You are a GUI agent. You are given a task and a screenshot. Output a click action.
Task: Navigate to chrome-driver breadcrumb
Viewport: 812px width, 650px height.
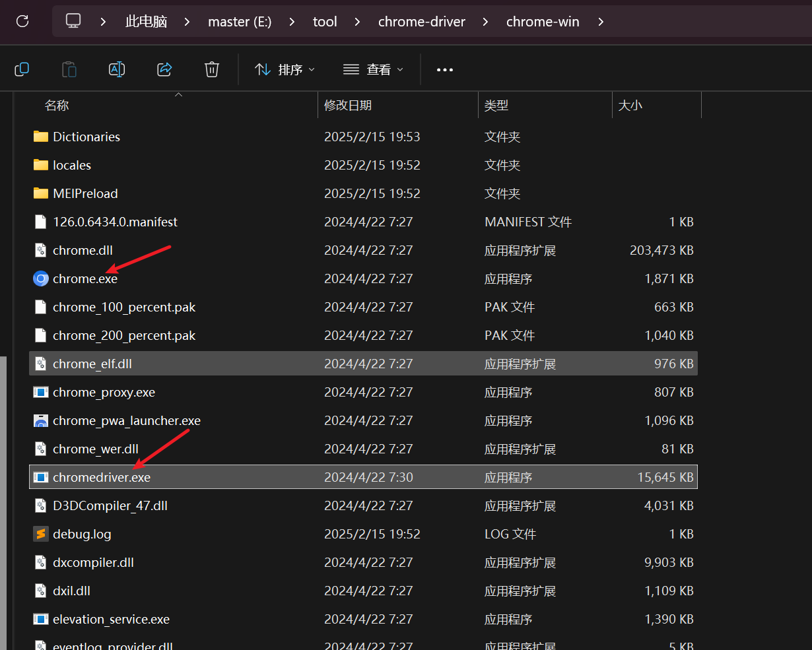point(421,22)
